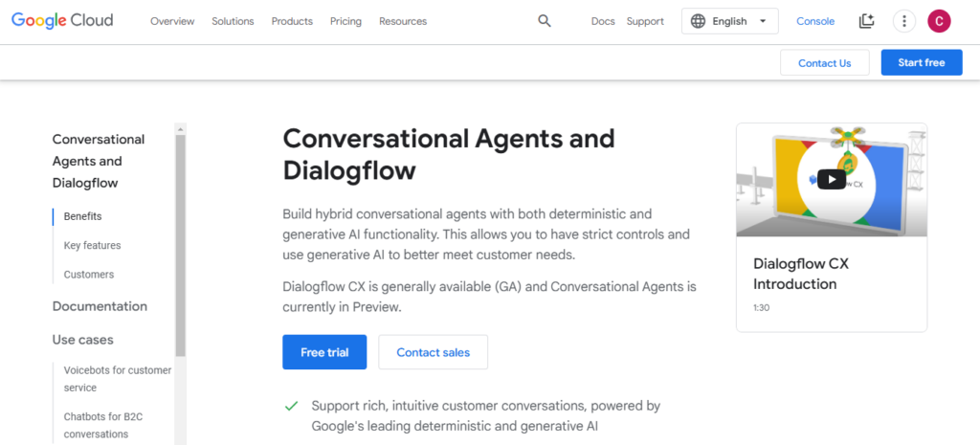The height and width of the screenshot is (445, 980).
Task: Go to the Docs link
Action: (x=603, y=21)
